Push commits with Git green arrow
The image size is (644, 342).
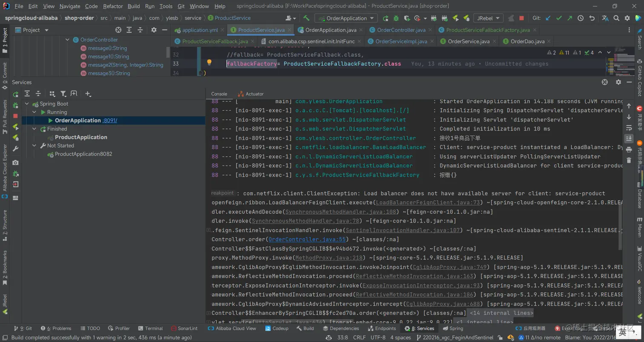point(570,18)
